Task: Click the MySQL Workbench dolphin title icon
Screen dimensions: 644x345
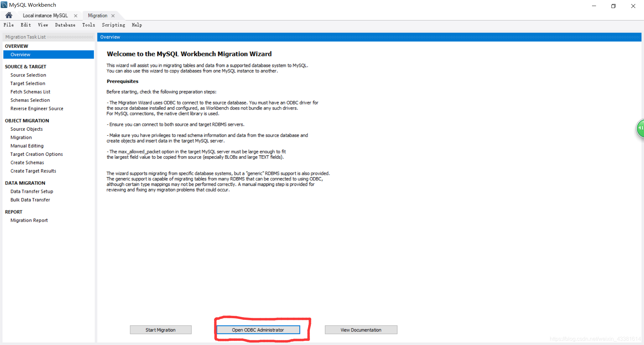Action: [4, 5]
